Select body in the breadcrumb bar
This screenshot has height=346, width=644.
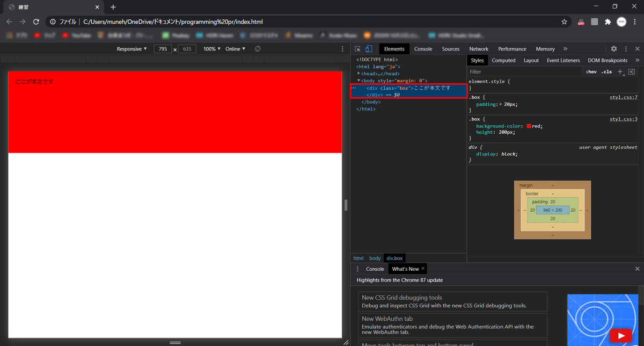point(375,258)
